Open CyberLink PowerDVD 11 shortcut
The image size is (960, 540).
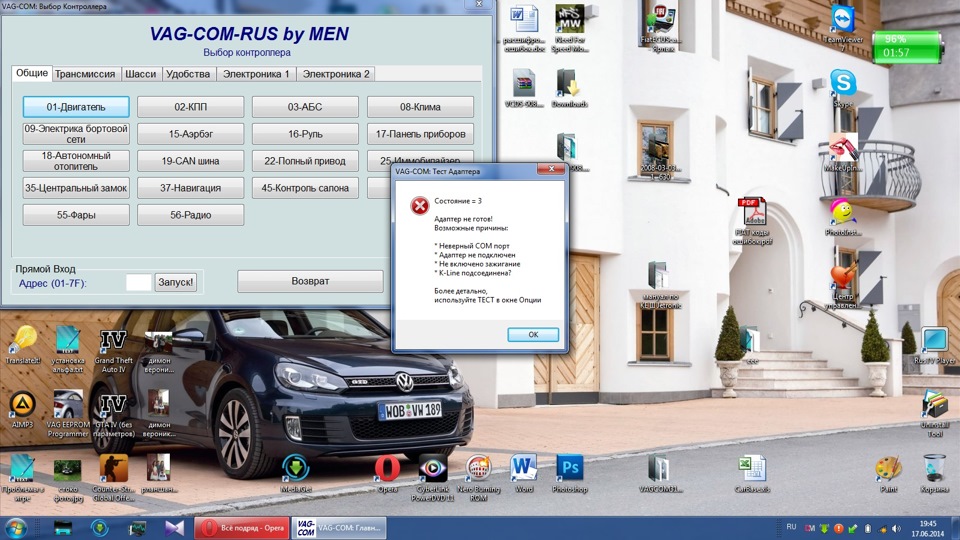[x=432, y=478]
